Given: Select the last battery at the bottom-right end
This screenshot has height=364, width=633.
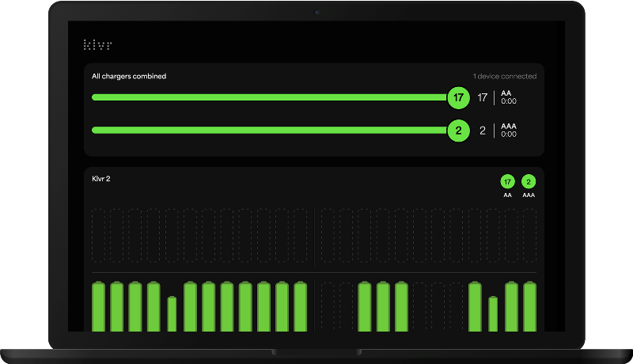Looking at the screenshot, I should pyautogui.click(x=529, y=307).
